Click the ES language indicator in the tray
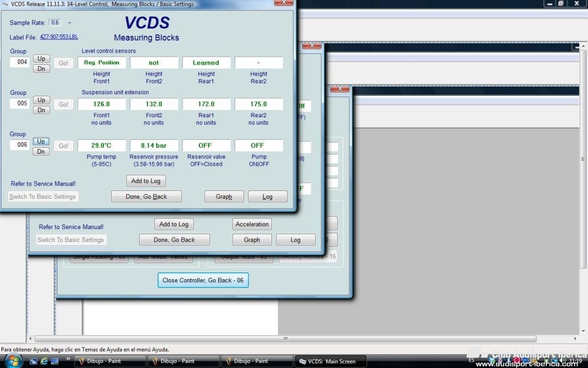Screen dimensions: 588x368 coord(471,360)
